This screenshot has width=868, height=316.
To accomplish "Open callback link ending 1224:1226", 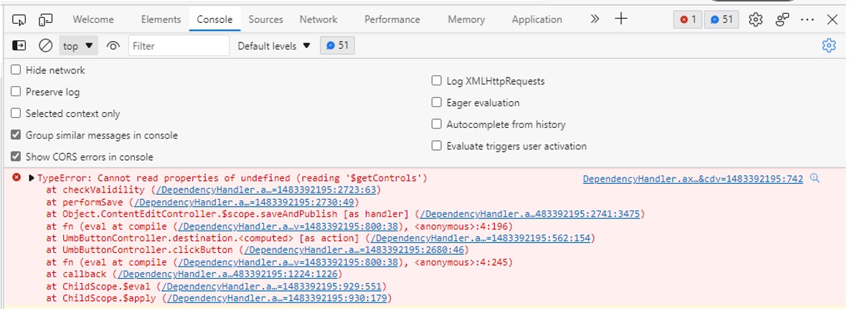I will [x=228, y=274].
